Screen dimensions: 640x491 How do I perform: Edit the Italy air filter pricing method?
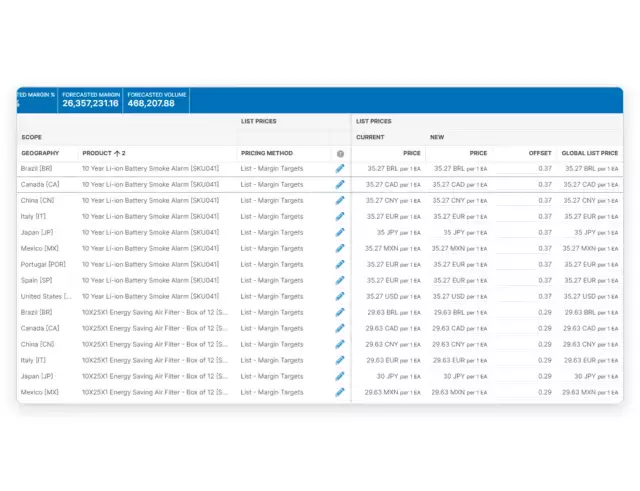(x=340, y=361)
